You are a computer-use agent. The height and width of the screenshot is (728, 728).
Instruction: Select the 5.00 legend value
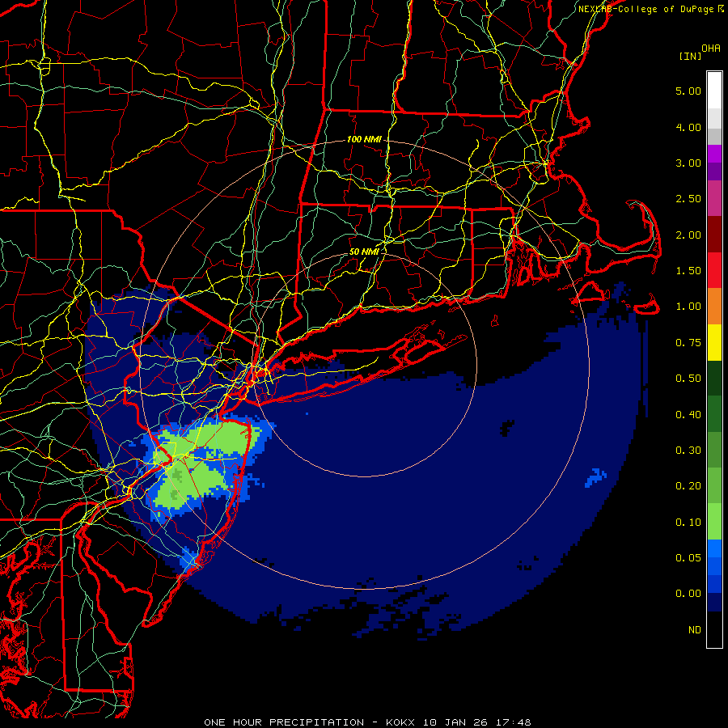point(688,91)
